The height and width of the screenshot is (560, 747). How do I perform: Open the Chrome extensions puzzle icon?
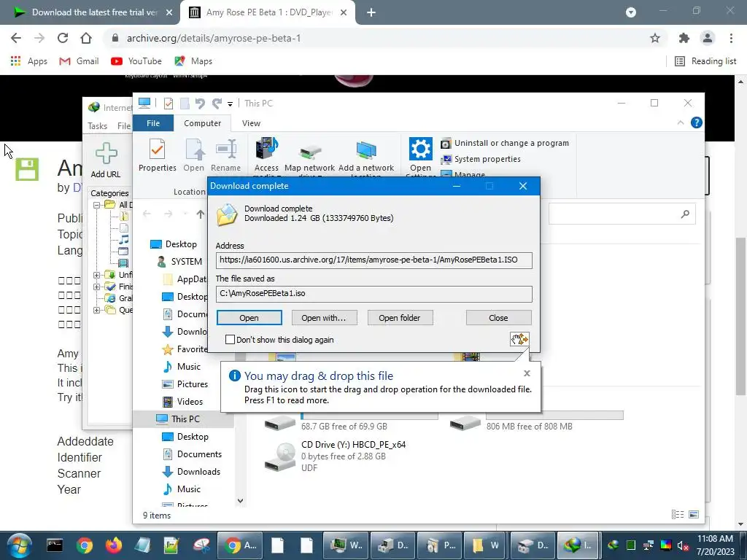684,38
